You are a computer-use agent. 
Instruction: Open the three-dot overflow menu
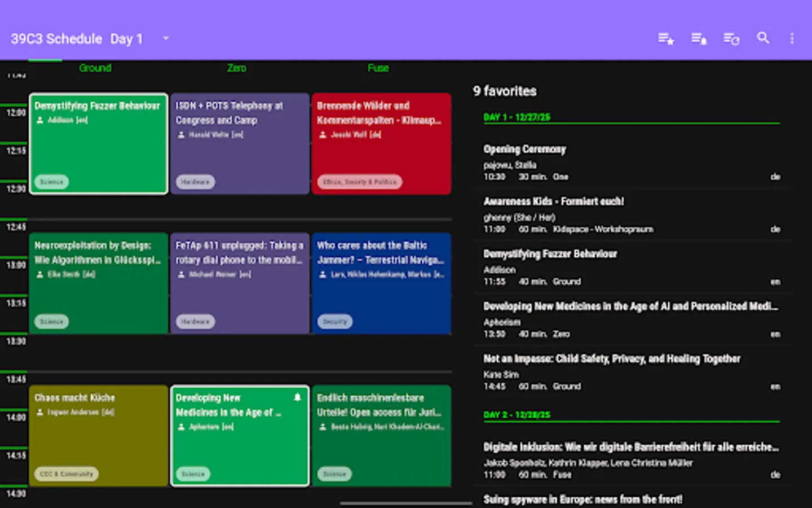click(x=792, y=38)
